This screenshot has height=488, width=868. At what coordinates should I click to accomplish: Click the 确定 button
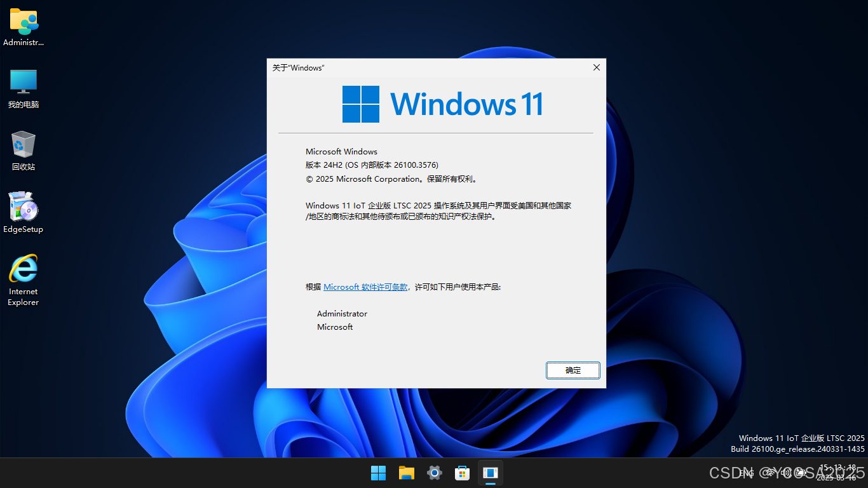(573, 370)
